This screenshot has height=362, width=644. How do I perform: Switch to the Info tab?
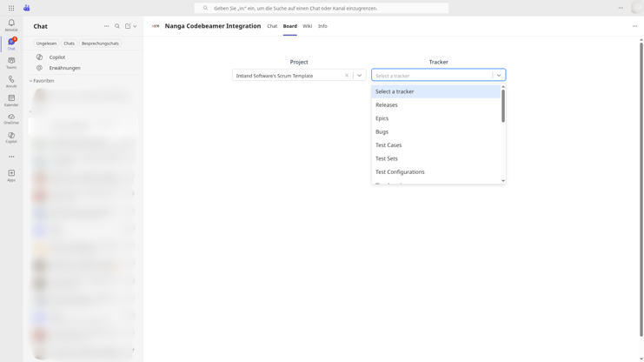322,26
